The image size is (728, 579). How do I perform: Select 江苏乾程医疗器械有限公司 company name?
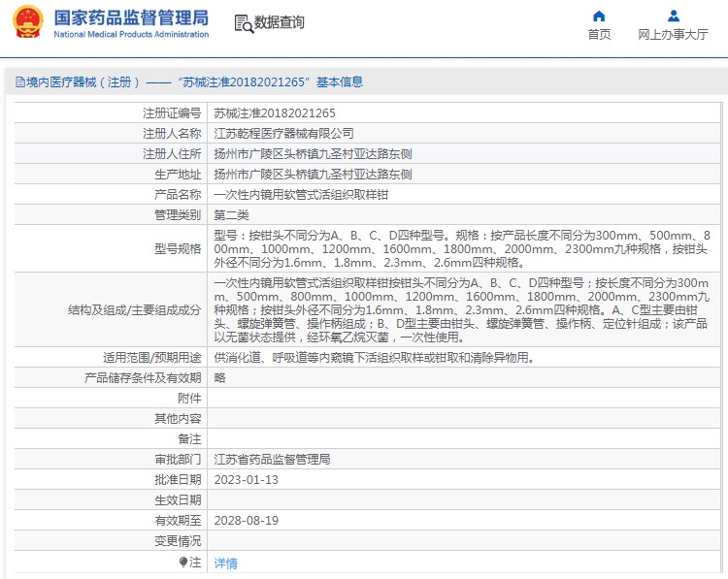coord(283,134)
